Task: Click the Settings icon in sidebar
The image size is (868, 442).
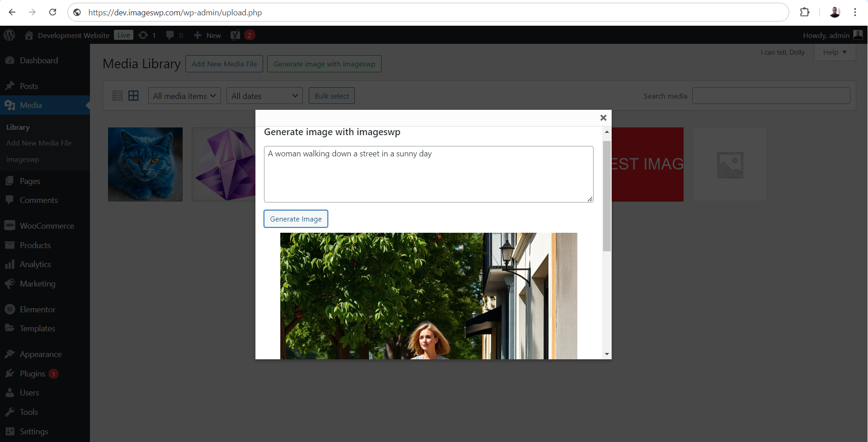Action: (9, 431)
